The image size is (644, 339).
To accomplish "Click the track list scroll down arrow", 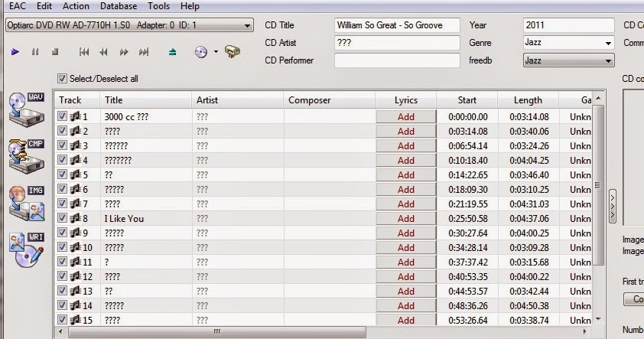I will coord(598,319).
